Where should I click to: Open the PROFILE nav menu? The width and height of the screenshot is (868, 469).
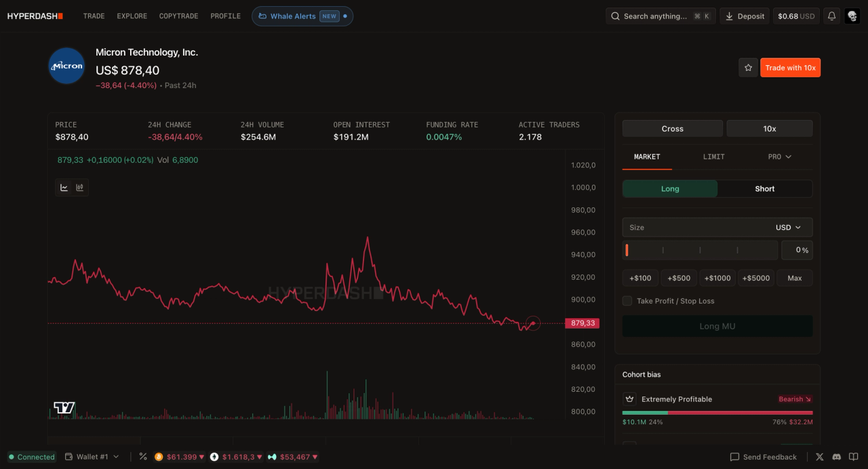225,16
